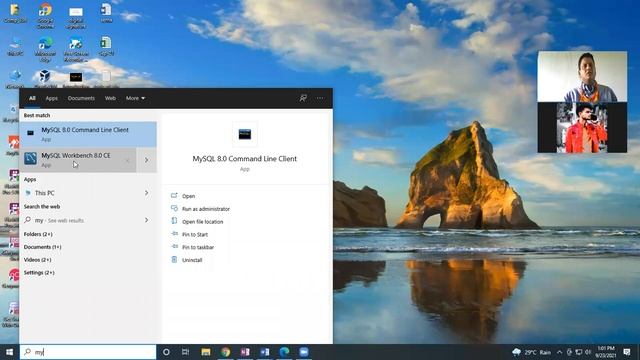Switch to the Documents search tab

81,98
